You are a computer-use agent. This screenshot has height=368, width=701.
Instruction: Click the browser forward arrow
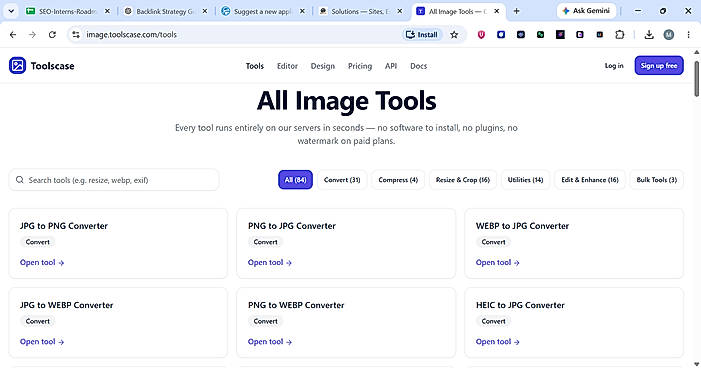tap(32, 34)
